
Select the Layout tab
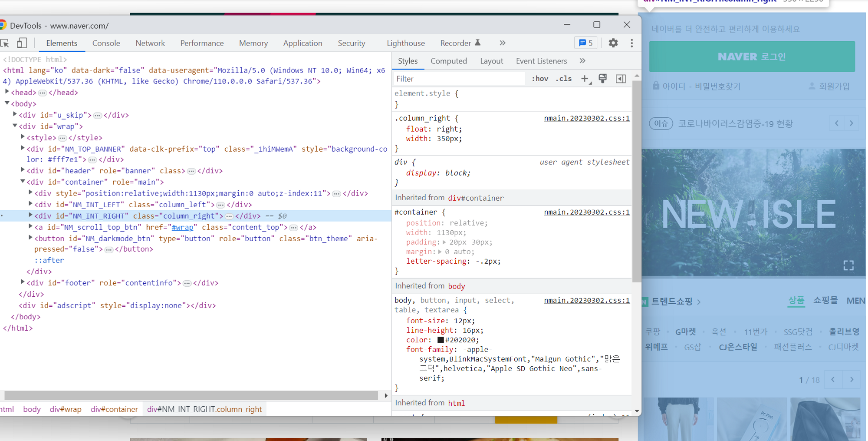491,61
